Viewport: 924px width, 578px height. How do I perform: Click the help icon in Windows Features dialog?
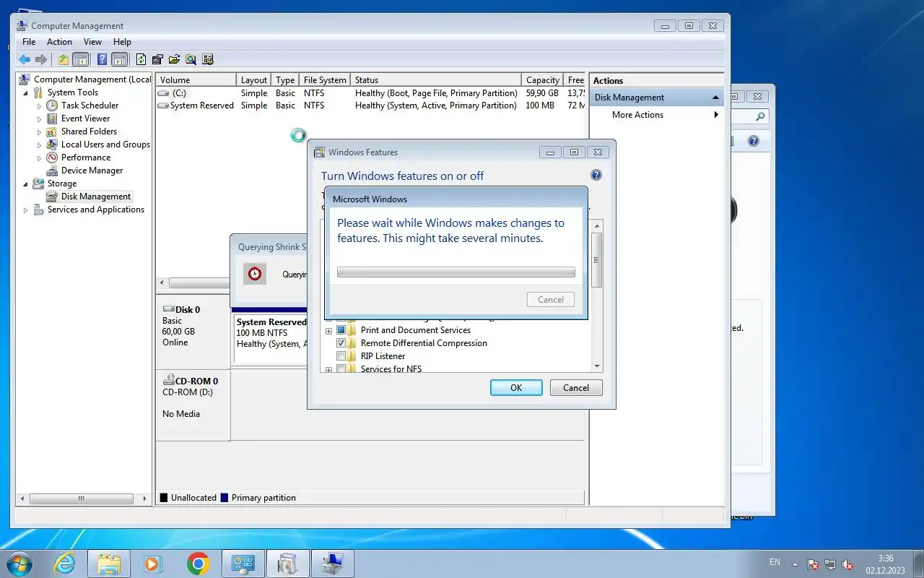(x=596, y=175)
